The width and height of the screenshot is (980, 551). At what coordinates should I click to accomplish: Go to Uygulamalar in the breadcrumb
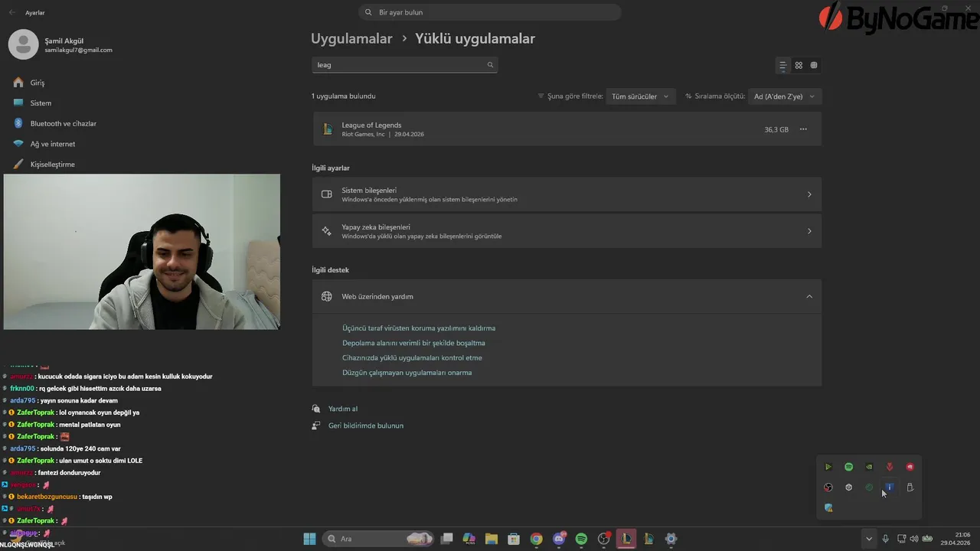point(351,38)
